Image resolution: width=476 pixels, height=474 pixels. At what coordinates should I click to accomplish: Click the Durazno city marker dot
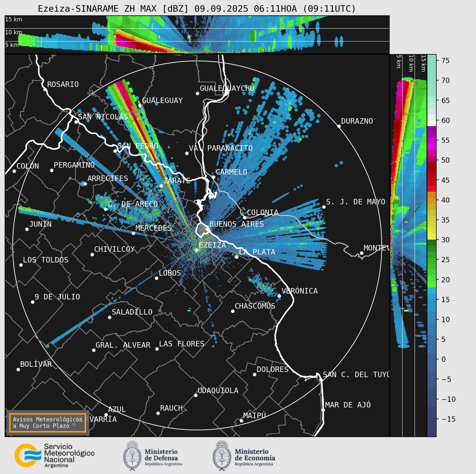(x=339, y=126)
